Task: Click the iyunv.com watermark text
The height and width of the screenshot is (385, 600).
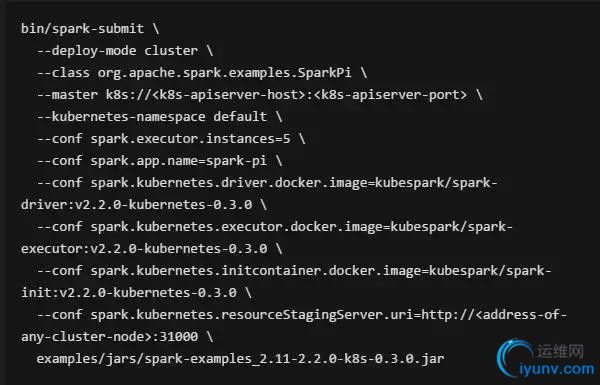Action: coord(557,369)
